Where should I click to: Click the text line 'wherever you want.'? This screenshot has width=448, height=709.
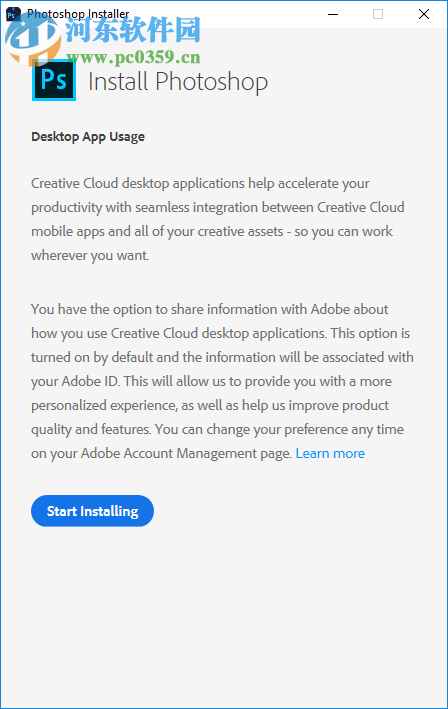[90, 255]
